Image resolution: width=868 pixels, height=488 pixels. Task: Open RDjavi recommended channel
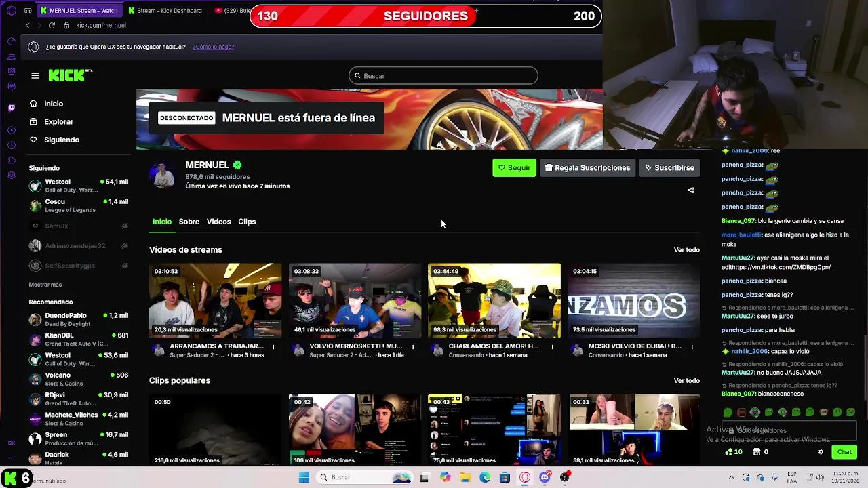coord(79,399)
